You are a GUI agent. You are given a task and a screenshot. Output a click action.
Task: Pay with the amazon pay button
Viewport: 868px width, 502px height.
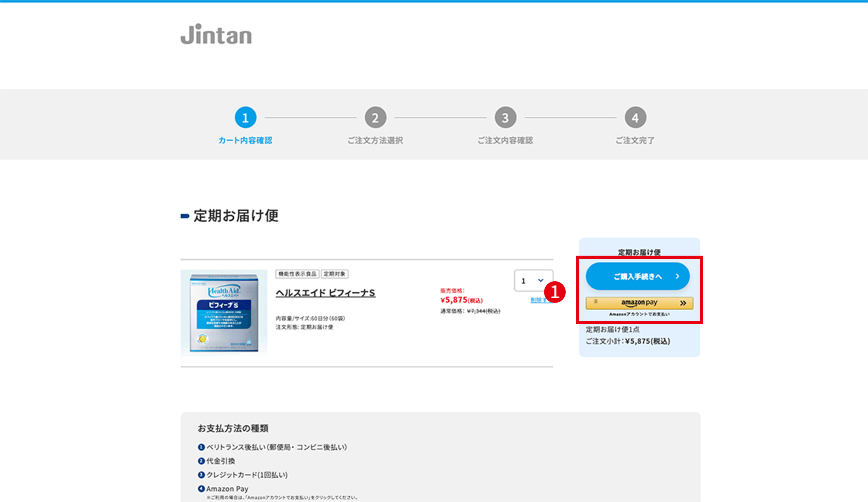[639, 303]
